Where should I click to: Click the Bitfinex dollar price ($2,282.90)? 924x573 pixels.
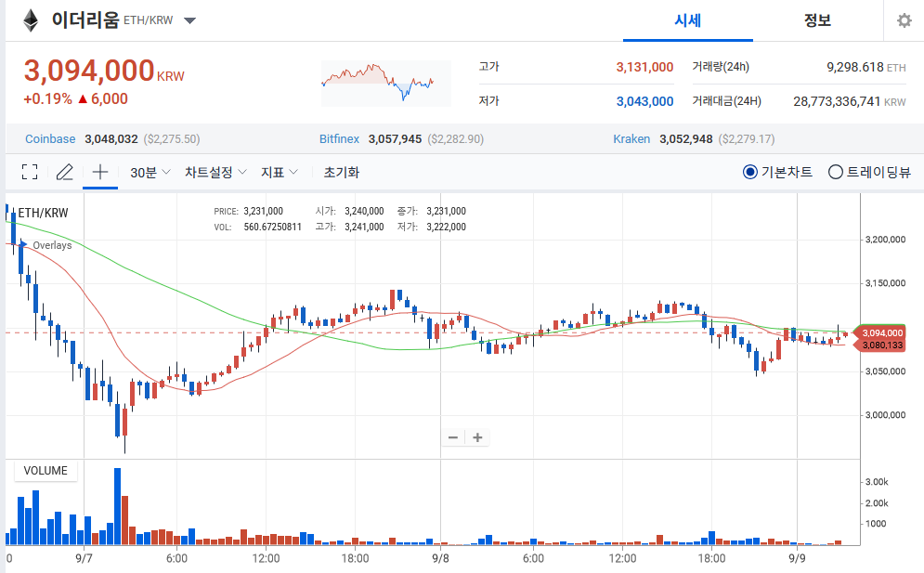pyautogui.click(x=456, y=139)
